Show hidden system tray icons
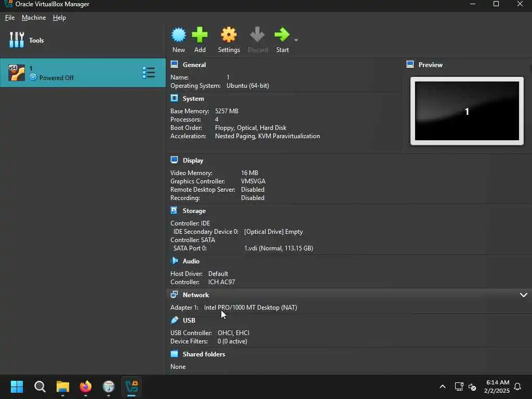532x399 pixels. point(443,387)
